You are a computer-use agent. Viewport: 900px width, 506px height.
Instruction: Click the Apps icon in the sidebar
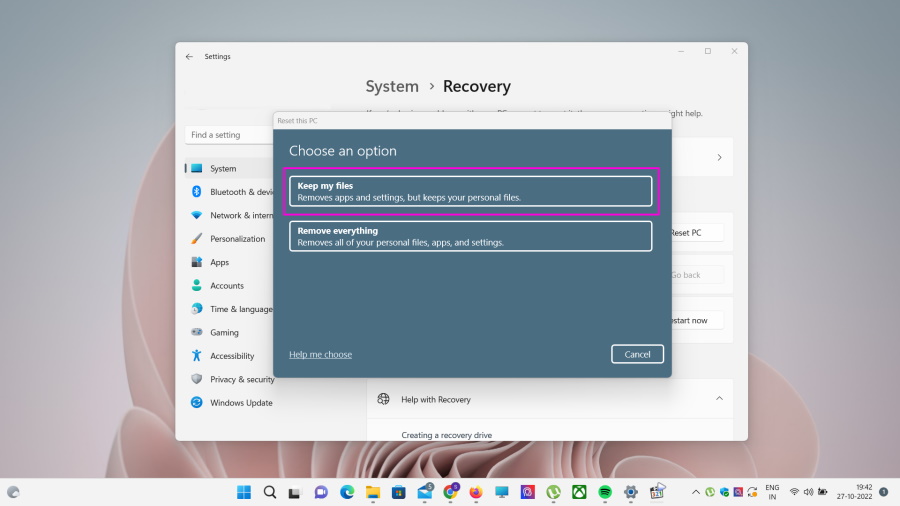click(197, 262)
